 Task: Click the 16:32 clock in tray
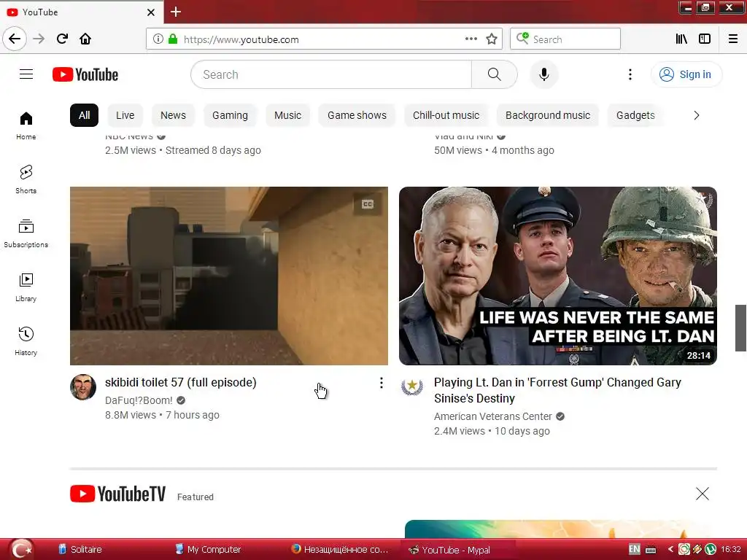[x=731, y=550]
